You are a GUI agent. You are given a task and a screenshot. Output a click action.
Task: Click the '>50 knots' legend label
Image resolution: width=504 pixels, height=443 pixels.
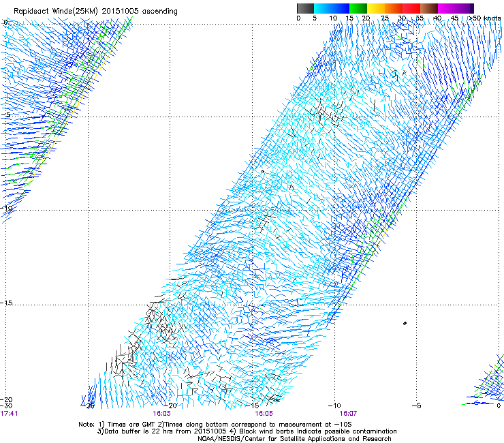tap(485, 18)
